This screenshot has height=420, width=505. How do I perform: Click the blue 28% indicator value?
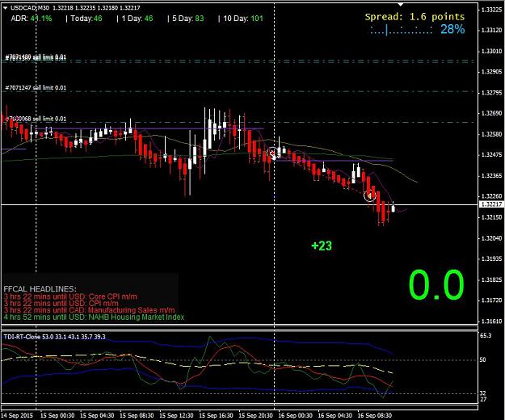pyautogui.click(x=452, y=29)
